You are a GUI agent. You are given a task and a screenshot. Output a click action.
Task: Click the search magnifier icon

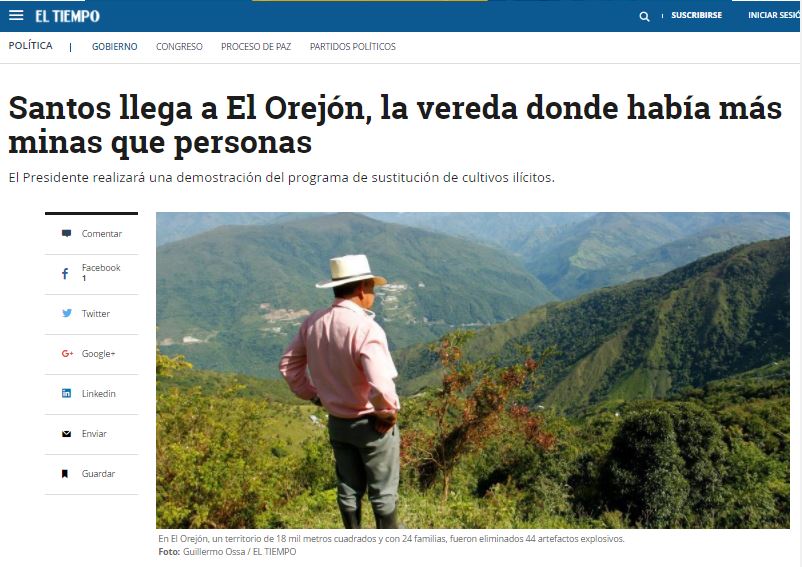click(x=644, y=16)
